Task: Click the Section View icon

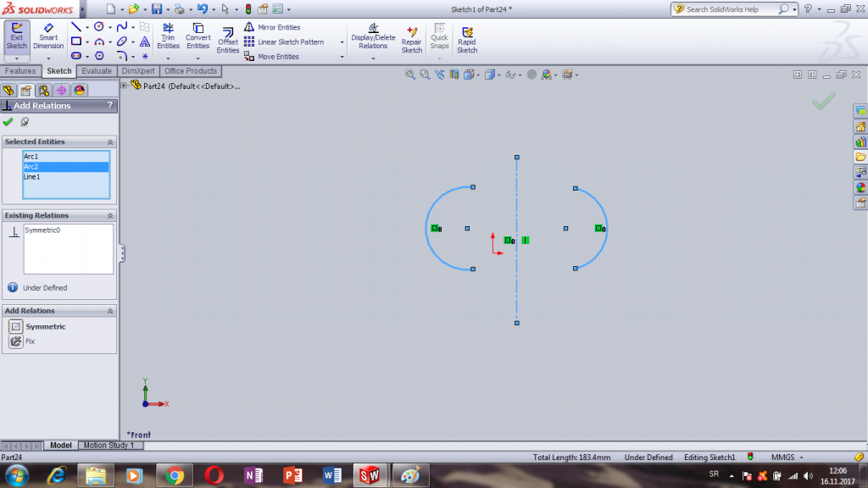Action: coord(454,75)
